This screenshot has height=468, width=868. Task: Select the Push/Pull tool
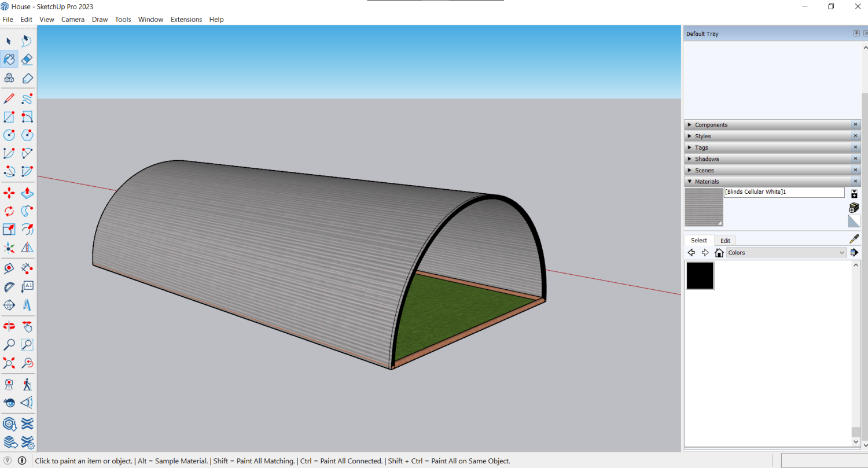pos(27,193)
